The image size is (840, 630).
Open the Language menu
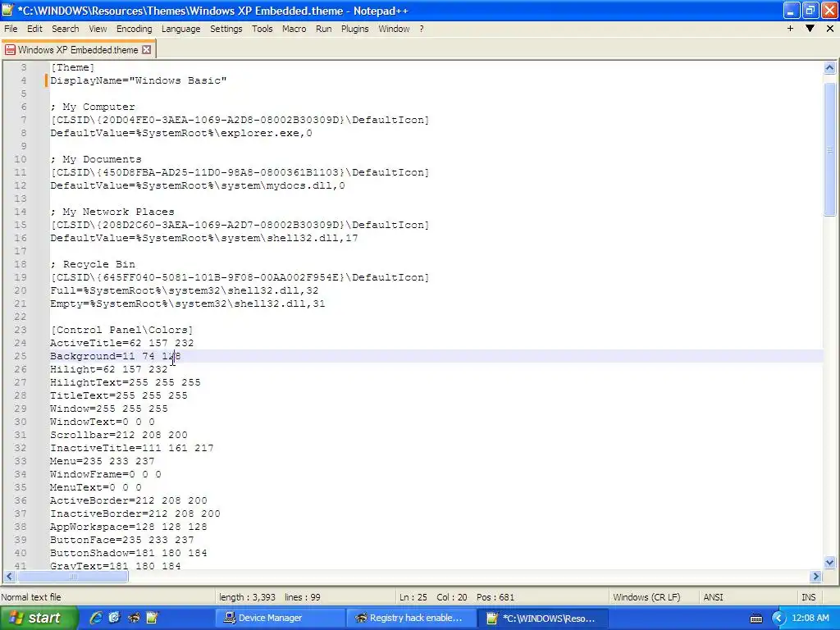point(180,29)
